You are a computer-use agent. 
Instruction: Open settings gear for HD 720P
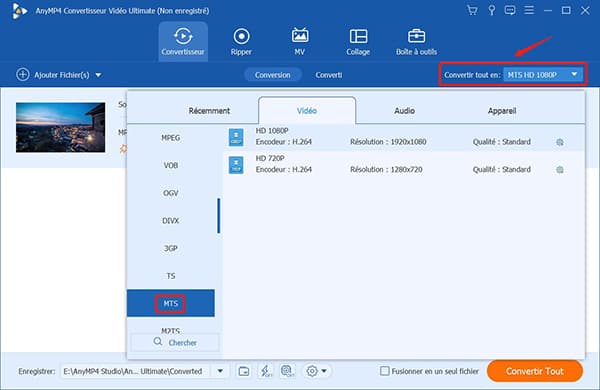point(560,170)
